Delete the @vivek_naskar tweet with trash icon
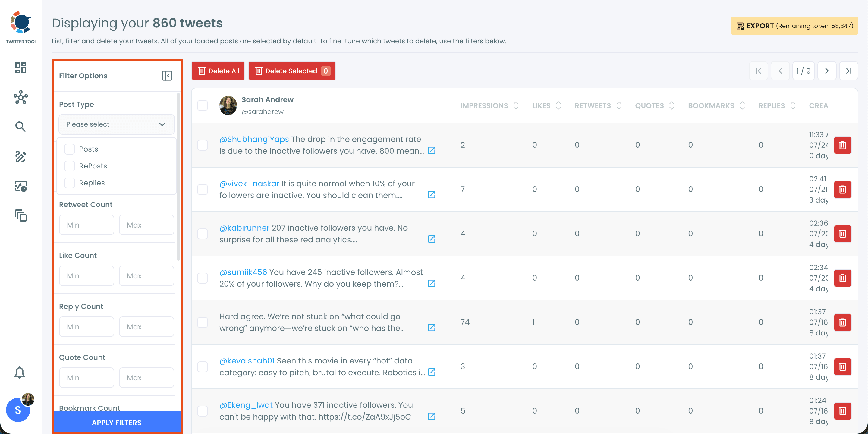868x434 pixels. [842, 189]
